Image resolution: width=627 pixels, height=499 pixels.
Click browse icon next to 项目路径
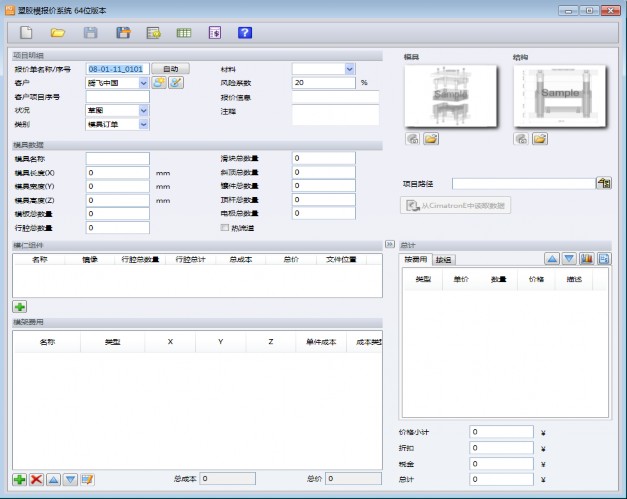pyautogui.click(x=603, y=183)
